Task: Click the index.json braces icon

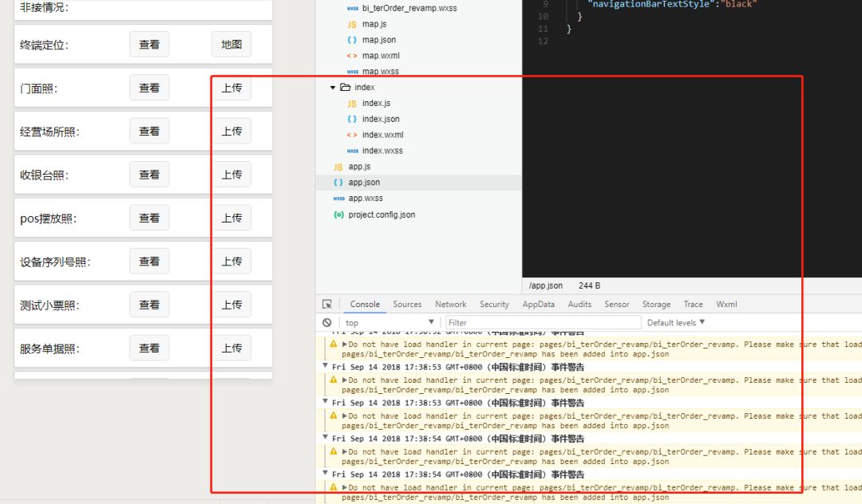Action: (x=352, y=119)
